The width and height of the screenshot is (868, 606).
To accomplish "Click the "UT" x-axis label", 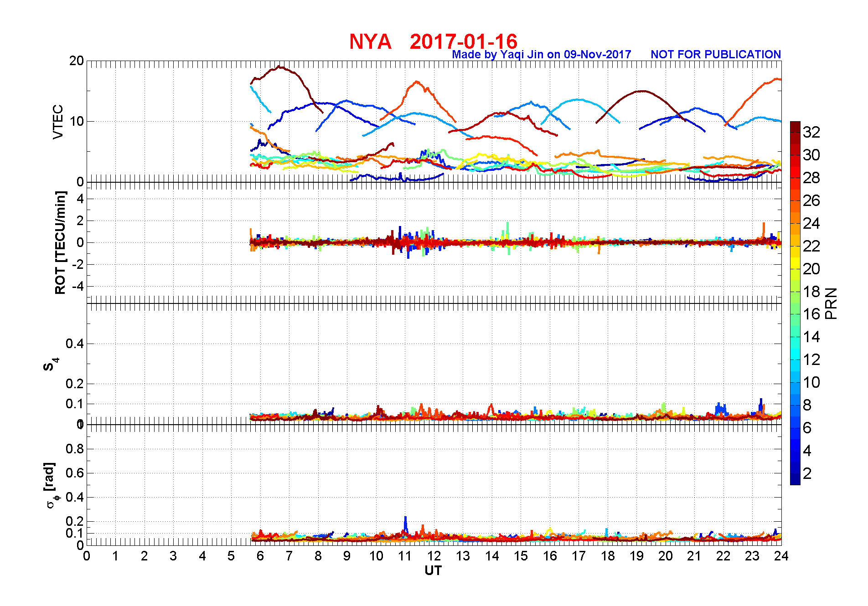I will pyautogui.click(x=433, y=570).
